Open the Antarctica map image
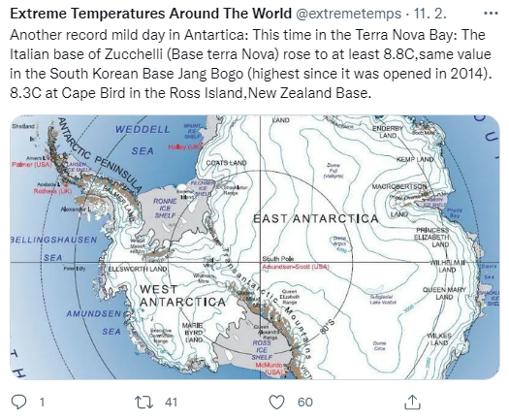The height and width of the screenshot is (420, 509). tap(255, 247)
